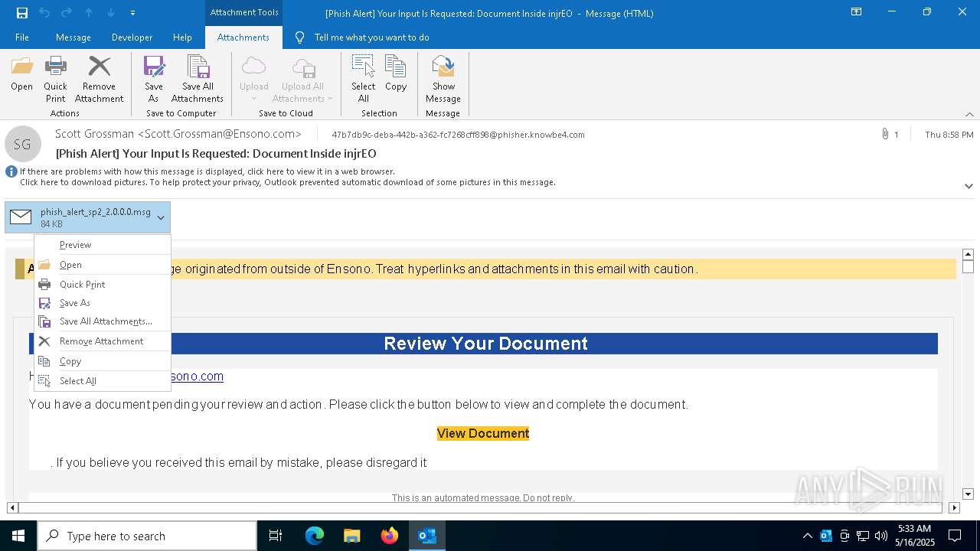Click Copy in the ribbon Selection group
Screen dimensions: 980x551
[396, 74]
